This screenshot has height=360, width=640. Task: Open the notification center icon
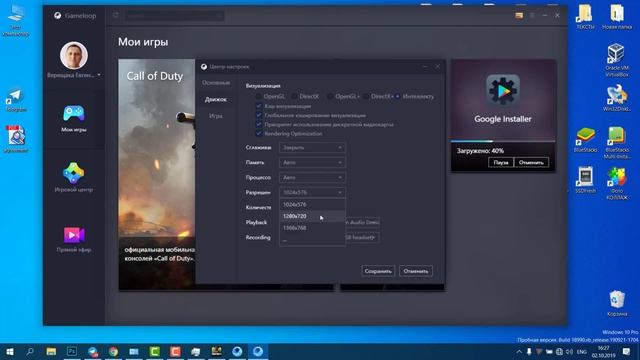[626, 351]
